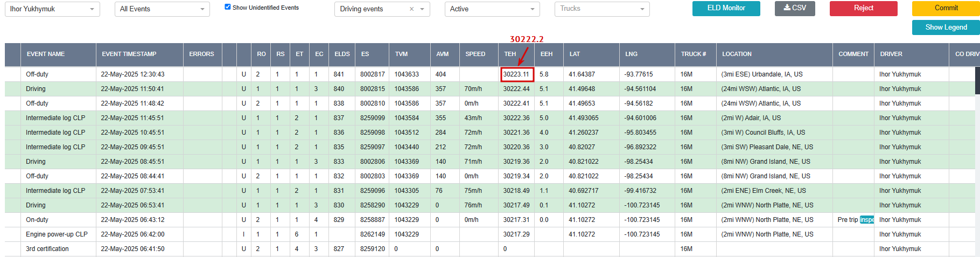Click longitude value -93.77615
Viewport: 980px width, 257px height.
[x=639, y=74]
